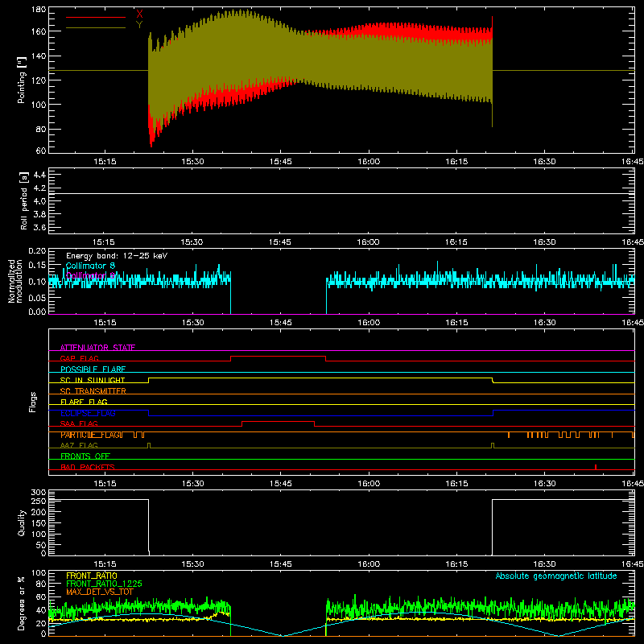This screenshot has width=644, height=644.
Task: Select the X legend label
Action: pyautogui.click(x=139, y=14)
